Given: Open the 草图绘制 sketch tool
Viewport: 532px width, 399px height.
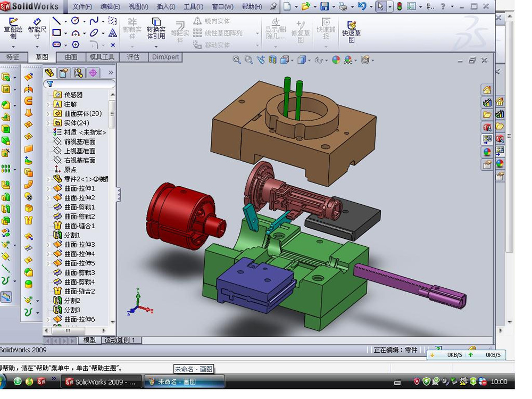Looking at the screenshot, I should coord(13,29).
